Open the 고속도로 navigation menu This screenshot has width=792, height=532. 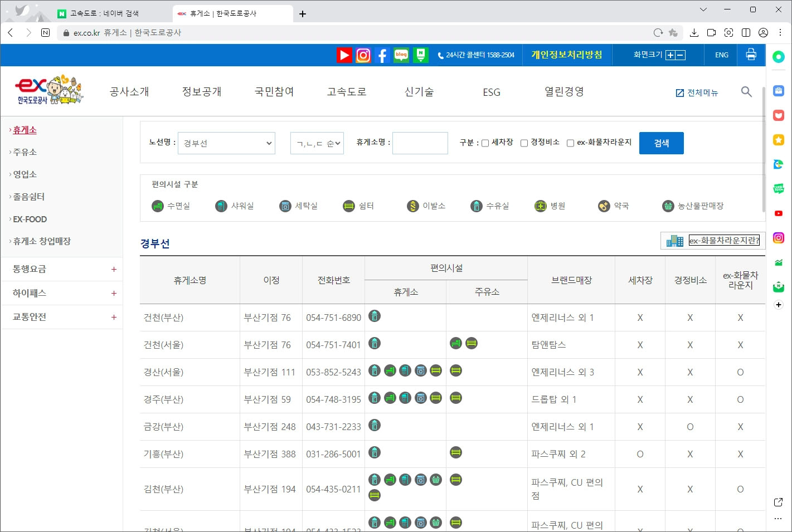(x=346, y=91)
